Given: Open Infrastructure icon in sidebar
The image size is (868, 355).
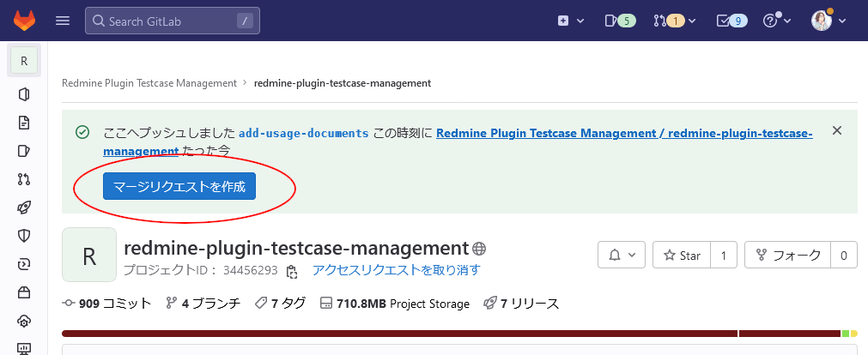Looking at the screenshot, I should coord(24,321).
